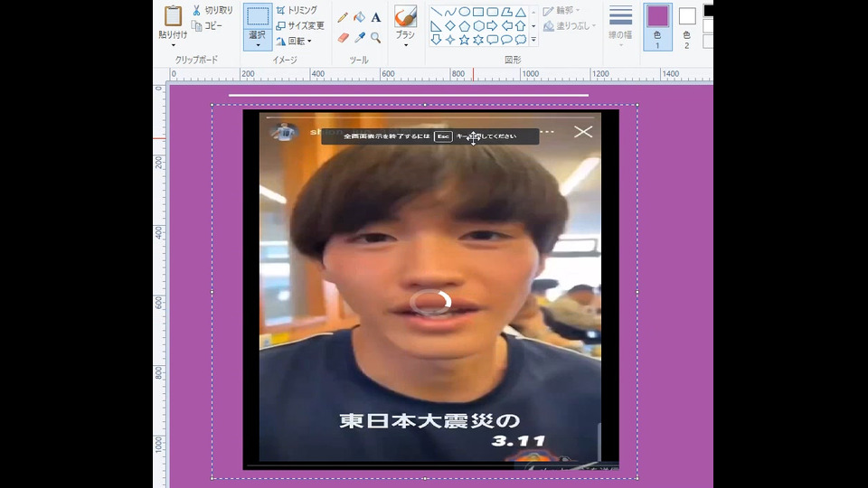Choose the Oval shape

(465, 12)
